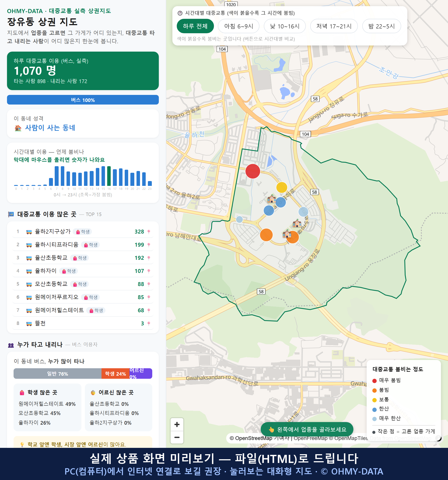
Task: Select the 하루 전체 time filter
Action: pos(195,26)
